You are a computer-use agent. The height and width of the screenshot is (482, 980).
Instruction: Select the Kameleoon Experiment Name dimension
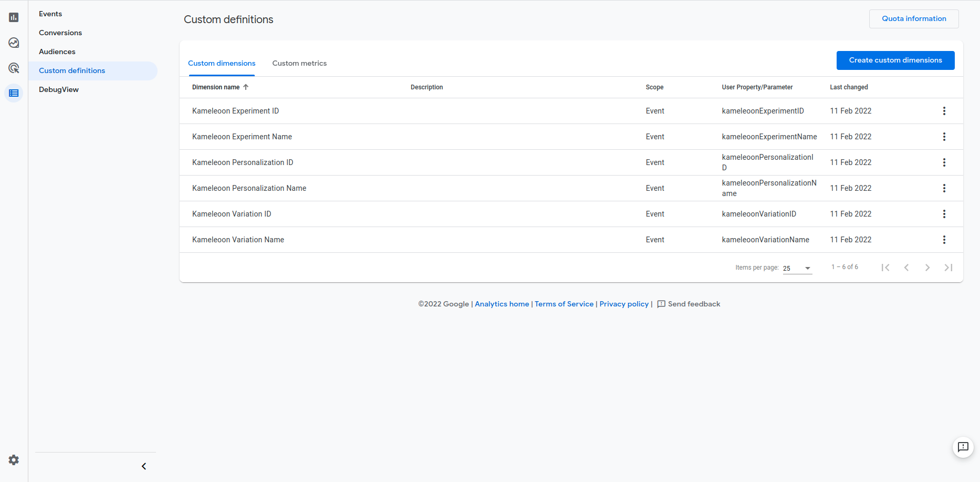[242, 137]
